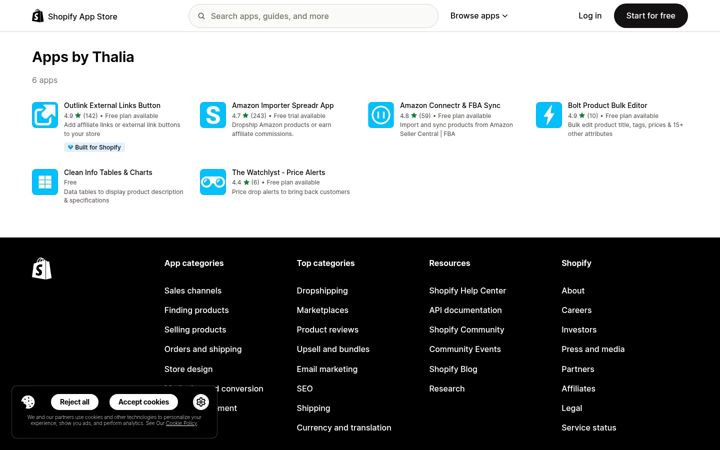Viewport: 720px width, 450px height.
Task: Reject all cookies
Action: (x=74, y=402)
